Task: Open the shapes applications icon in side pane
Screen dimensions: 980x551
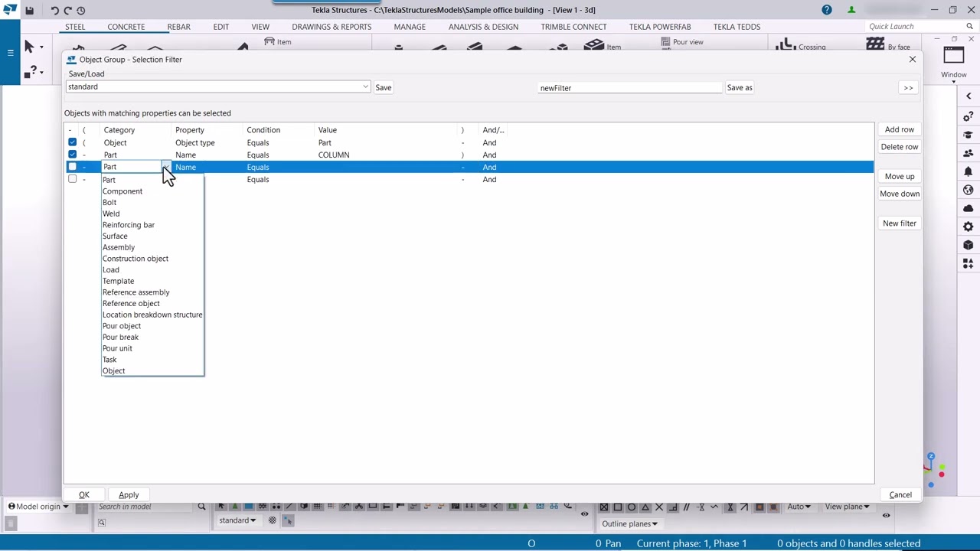Action: point(969,263)
